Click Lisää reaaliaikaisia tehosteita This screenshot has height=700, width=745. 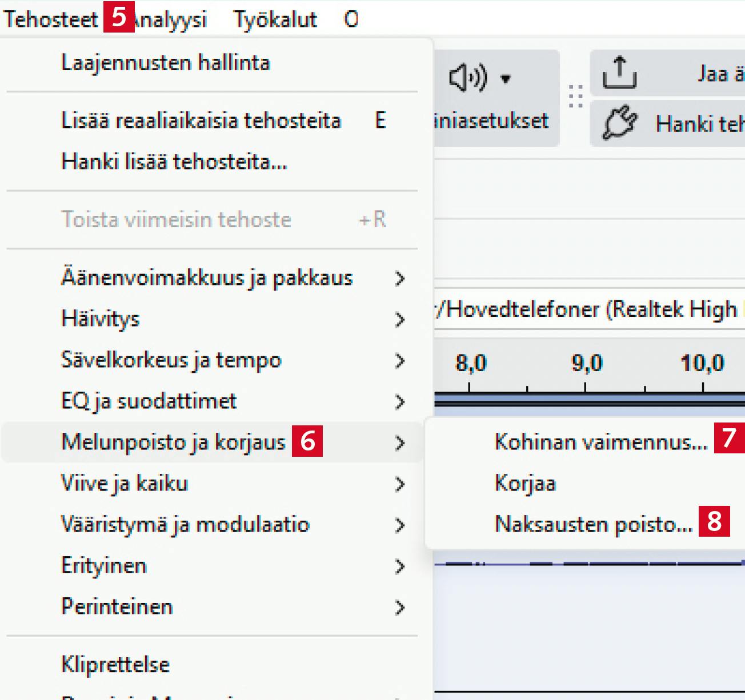(x=201, y=120)
